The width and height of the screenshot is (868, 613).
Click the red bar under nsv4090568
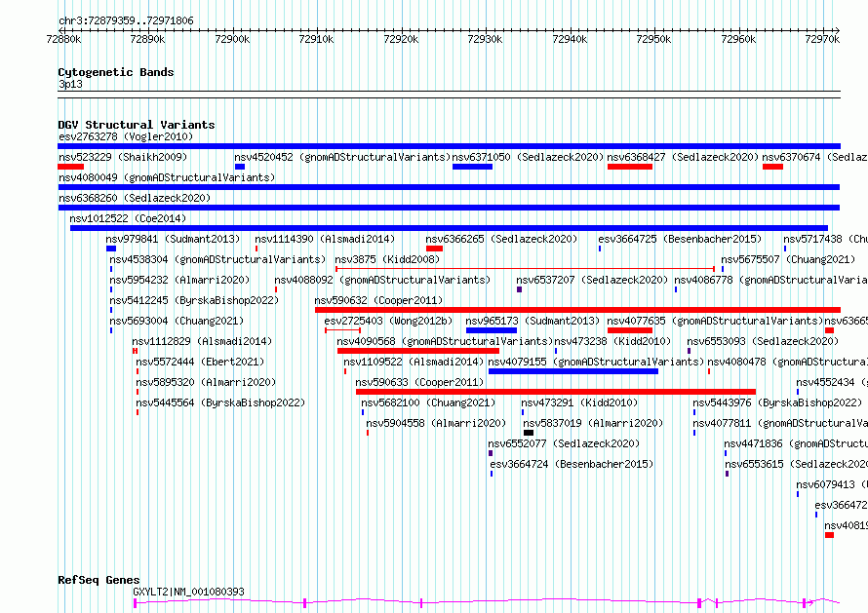(x=418, y=351)
